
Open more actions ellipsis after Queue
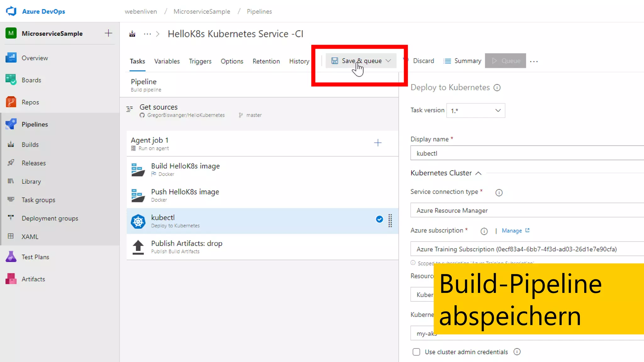coord(534,61)
